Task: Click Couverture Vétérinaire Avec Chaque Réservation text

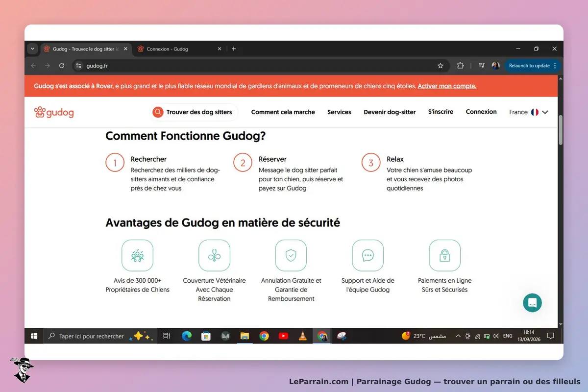Action: point(214,290)
